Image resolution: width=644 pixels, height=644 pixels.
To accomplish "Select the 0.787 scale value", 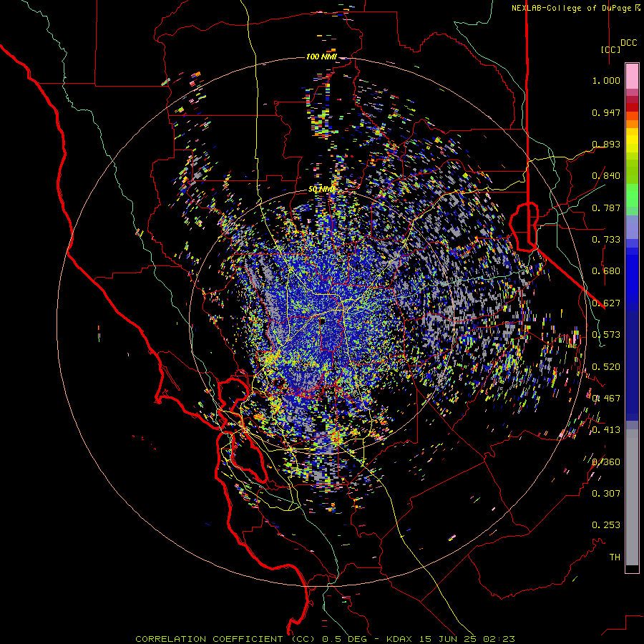I will [606, 208].
